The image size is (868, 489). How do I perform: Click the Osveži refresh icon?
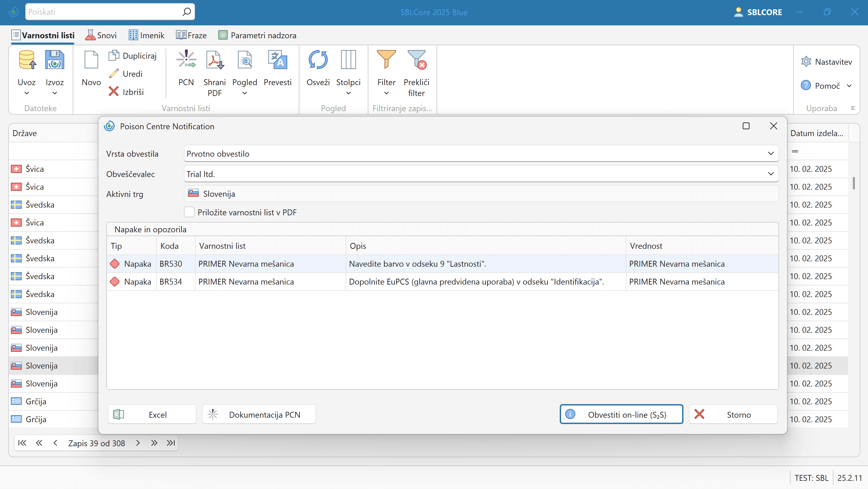click(x=318, y=60)
